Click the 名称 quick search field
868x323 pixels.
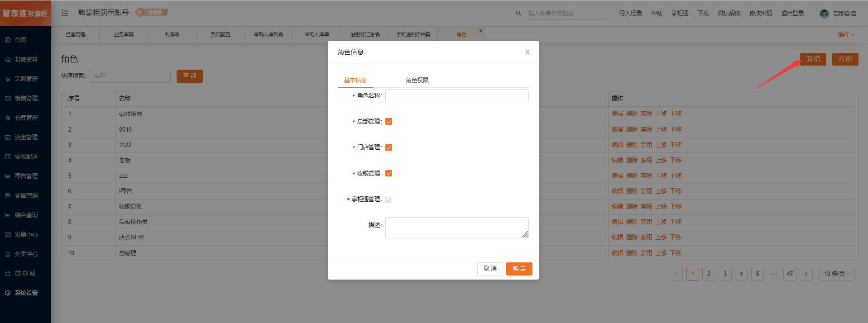coord(130,76)
